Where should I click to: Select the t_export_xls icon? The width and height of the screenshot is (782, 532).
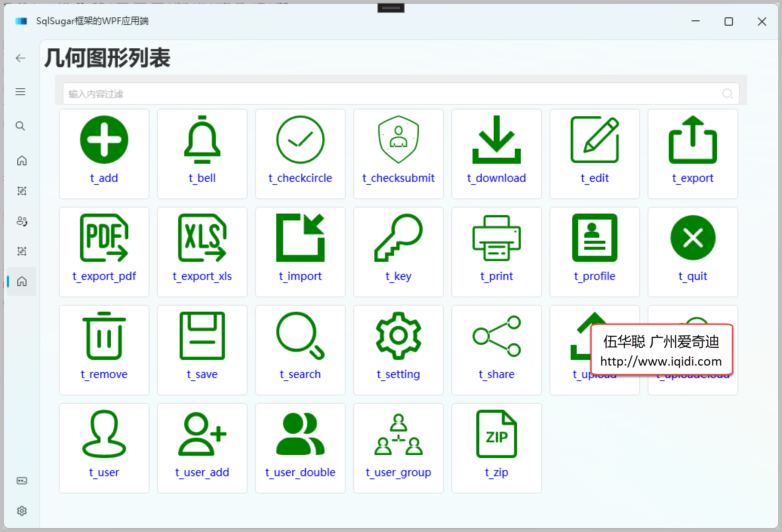tap(202, 238)
